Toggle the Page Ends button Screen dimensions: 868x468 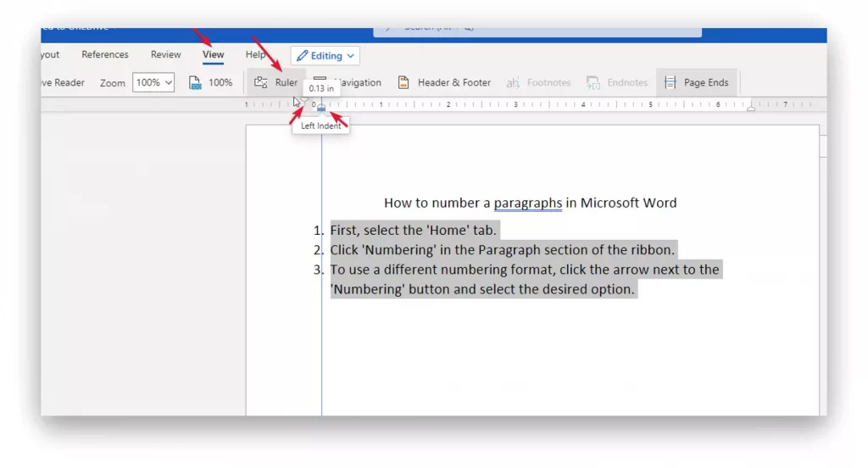click(x=697, y=82)
